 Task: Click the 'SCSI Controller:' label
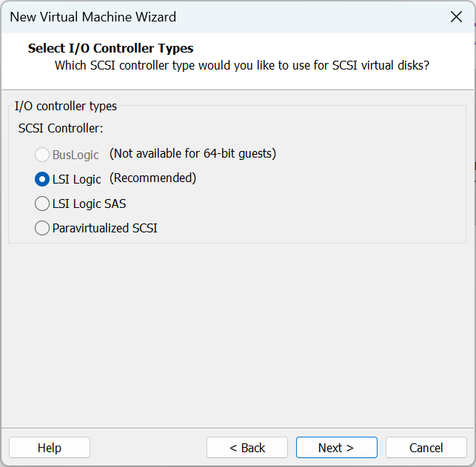click(x=61, y=128)
